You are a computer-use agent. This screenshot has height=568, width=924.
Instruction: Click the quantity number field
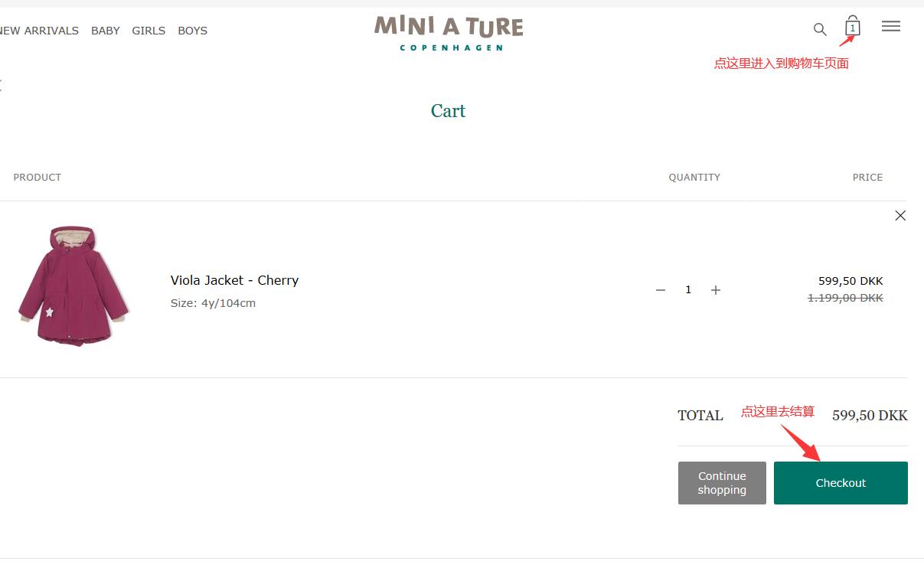coord(688,290)
